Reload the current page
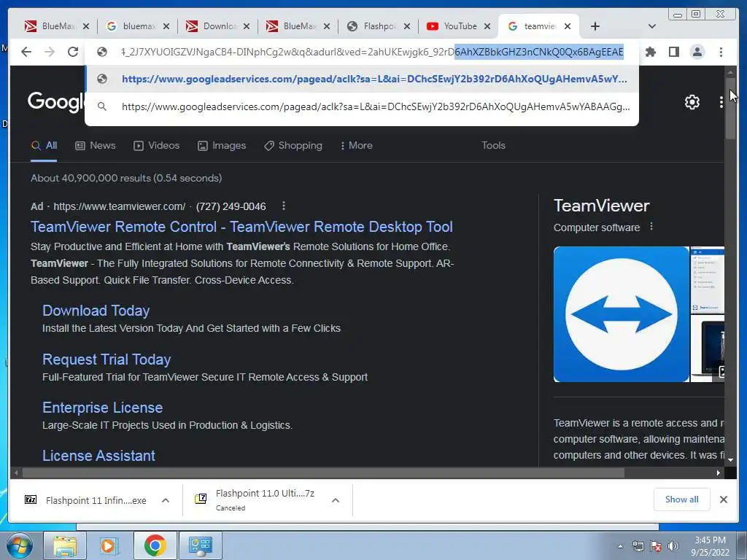Screen dimensions: 747x560 (72, 52)
